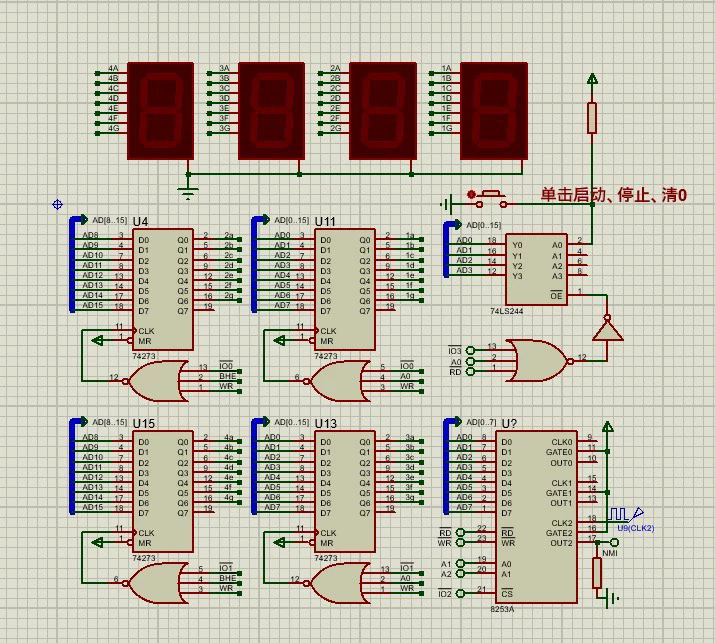715x643 pixels.
Task: Click the origin marker crosshair
Action: pos(57,204)
